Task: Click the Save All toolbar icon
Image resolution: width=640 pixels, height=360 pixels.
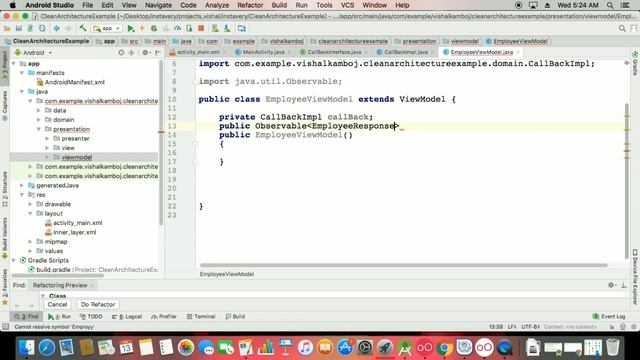Action: pos(18,29)
